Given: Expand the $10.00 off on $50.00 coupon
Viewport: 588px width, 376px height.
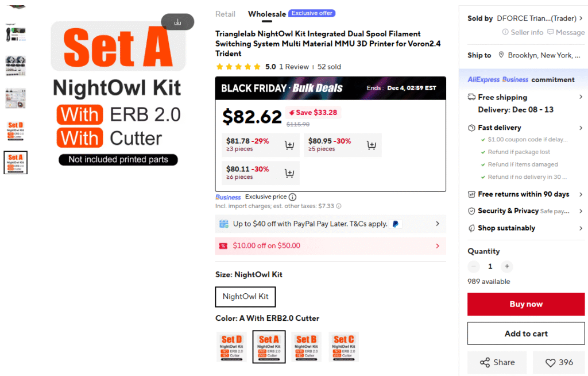Looking at the screenshot, I should coord(438,246).
